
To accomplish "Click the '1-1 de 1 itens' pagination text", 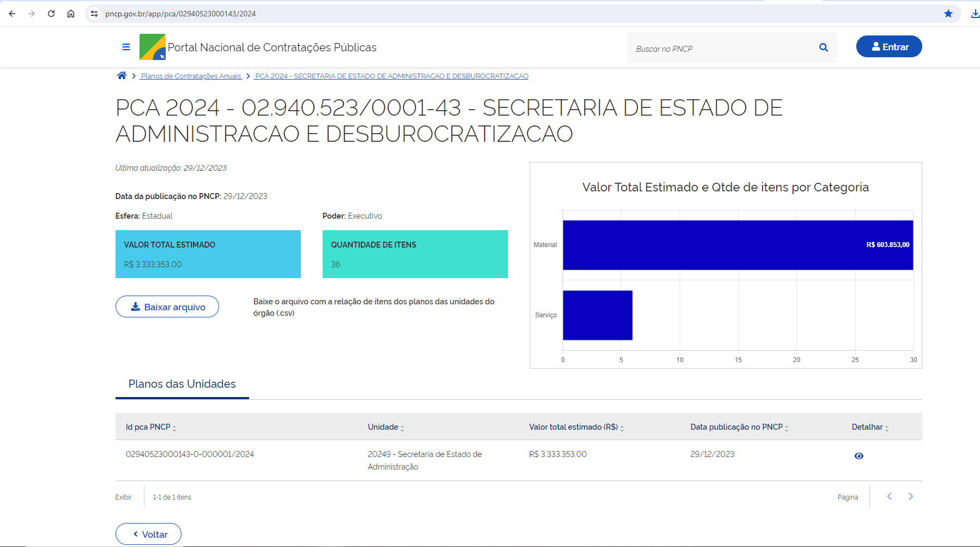I will [x=172, y=497].
